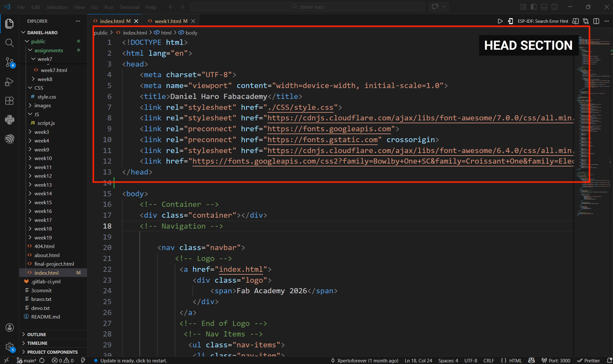Open the Terminal menu
The image size is (613, 364).
click(x=129, y=7)
